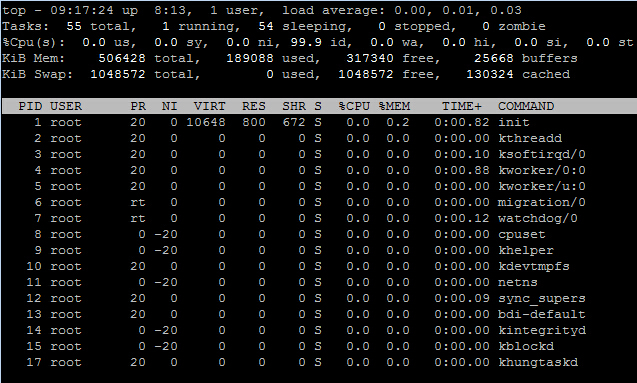637x383 pixels.
Task: Click the KiB Mem total value 506428
Action: [122, 58]
